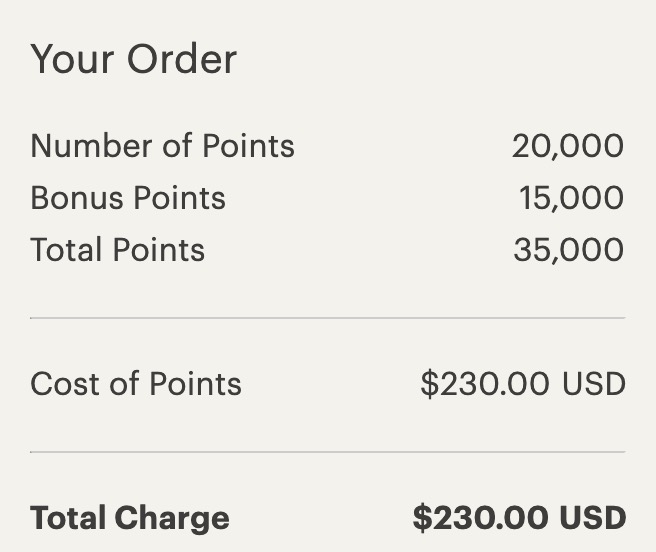
Task: Click the bold USD in Total Charge row
Action: click(x=592, y=518)
